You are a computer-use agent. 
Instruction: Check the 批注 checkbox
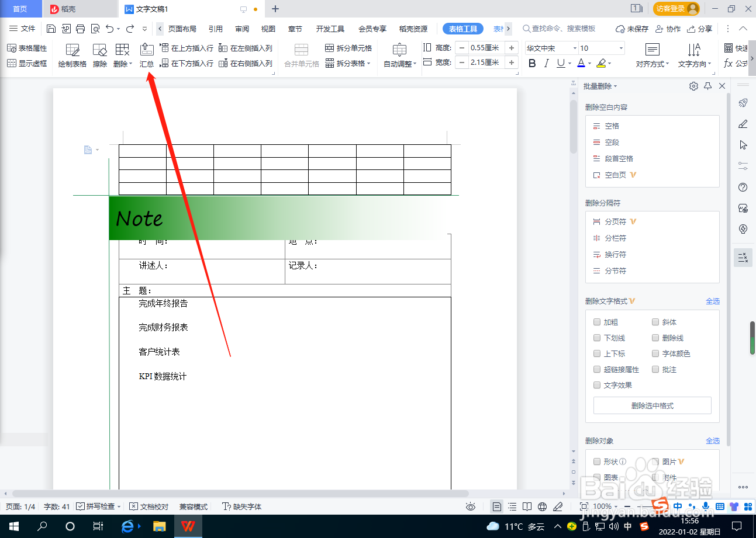pyautogui.click(x=655, y=369)
